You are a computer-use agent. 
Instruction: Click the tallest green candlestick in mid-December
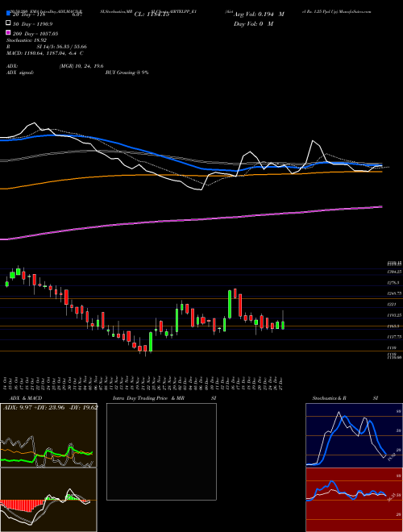[230, 304]
